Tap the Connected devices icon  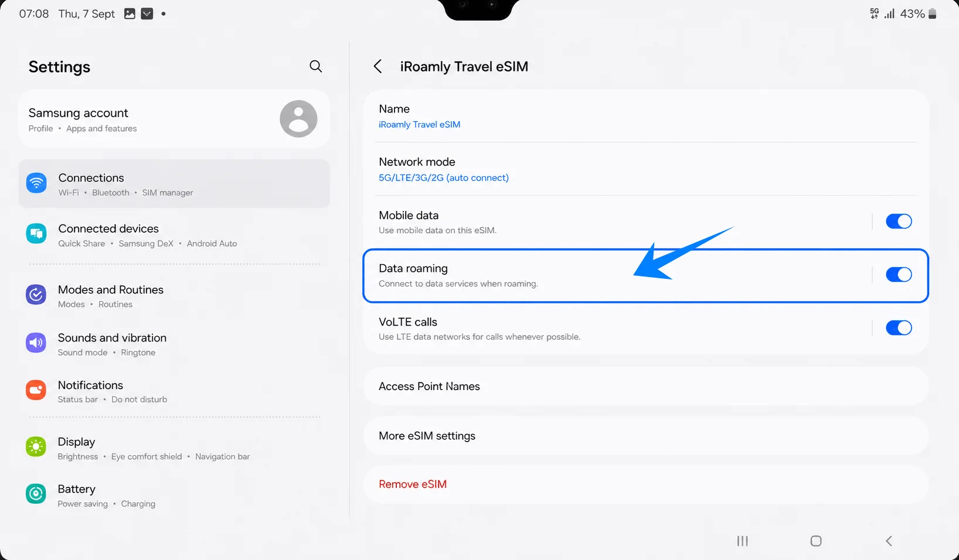[x=36, y=234]
